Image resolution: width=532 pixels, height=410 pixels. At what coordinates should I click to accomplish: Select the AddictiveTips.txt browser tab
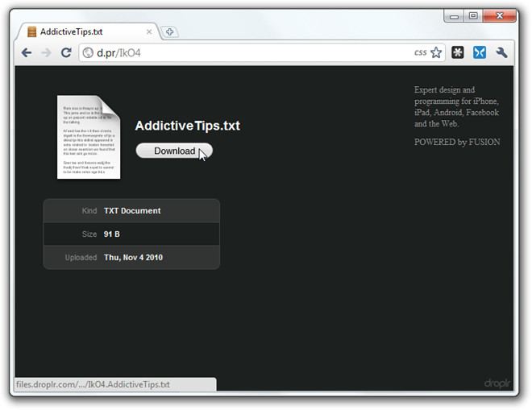[89, 32]
